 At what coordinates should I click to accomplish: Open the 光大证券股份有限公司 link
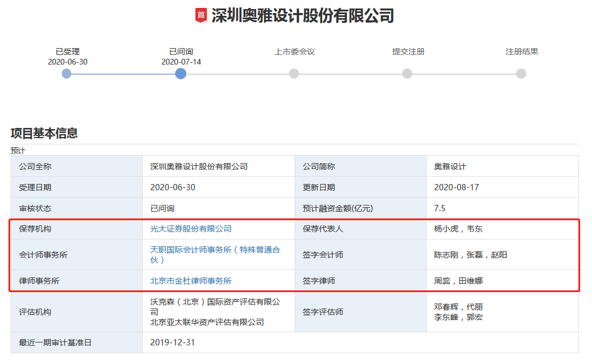pos(191,229)
